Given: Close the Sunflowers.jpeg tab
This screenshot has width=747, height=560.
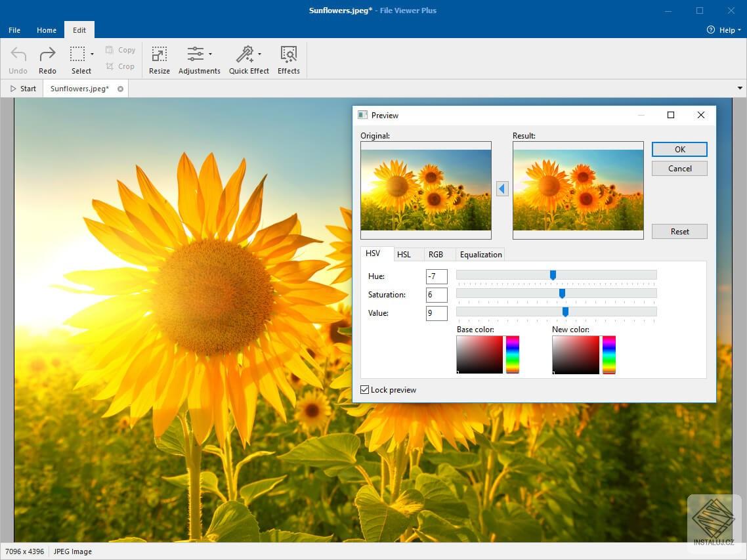Looking at the screenshot, I should 120,89.
